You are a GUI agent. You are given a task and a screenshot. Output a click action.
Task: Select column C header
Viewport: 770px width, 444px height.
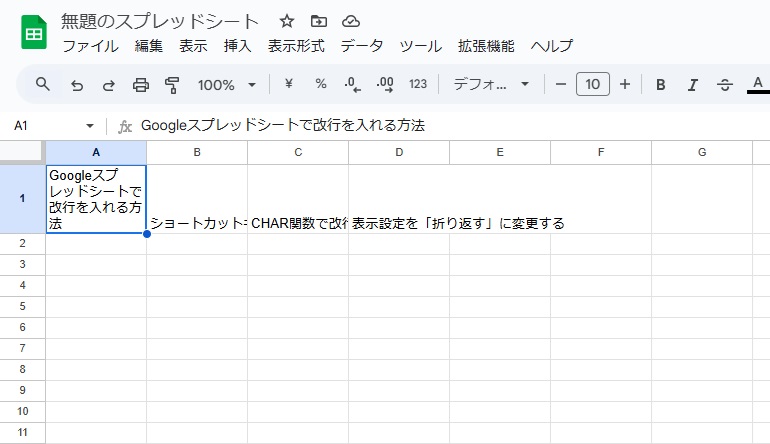point(298,152)
